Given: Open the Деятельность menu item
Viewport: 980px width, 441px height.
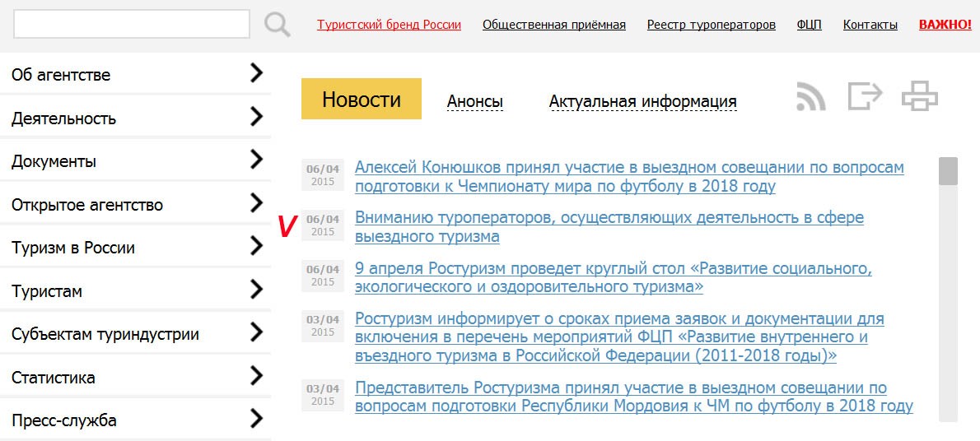Looking at the screenshot, I should pos(135,118).
